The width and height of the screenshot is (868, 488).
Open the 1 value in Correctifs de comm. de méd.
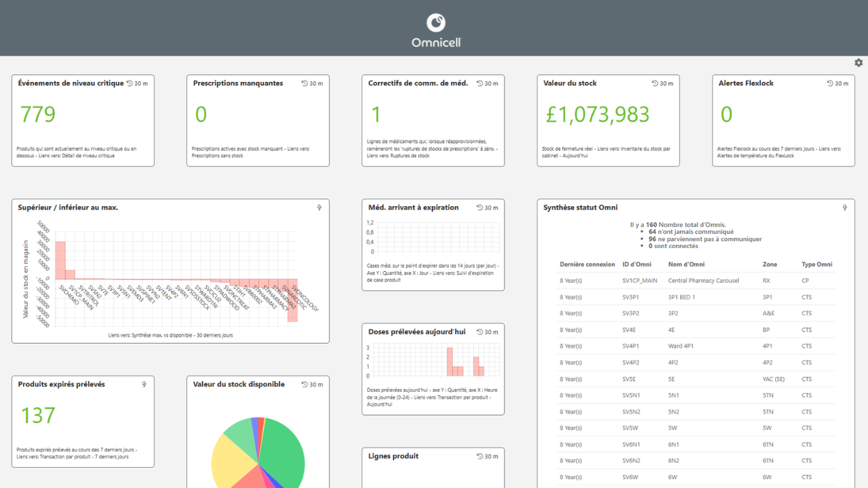tap(376, 115)
